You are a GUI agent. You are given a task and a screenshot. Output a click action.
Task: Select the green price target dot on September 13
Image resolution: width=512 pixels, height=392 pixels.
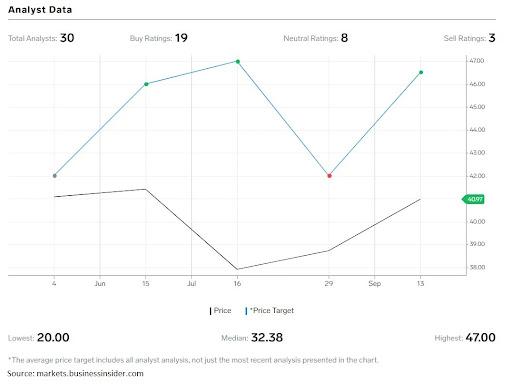point(421,72)
